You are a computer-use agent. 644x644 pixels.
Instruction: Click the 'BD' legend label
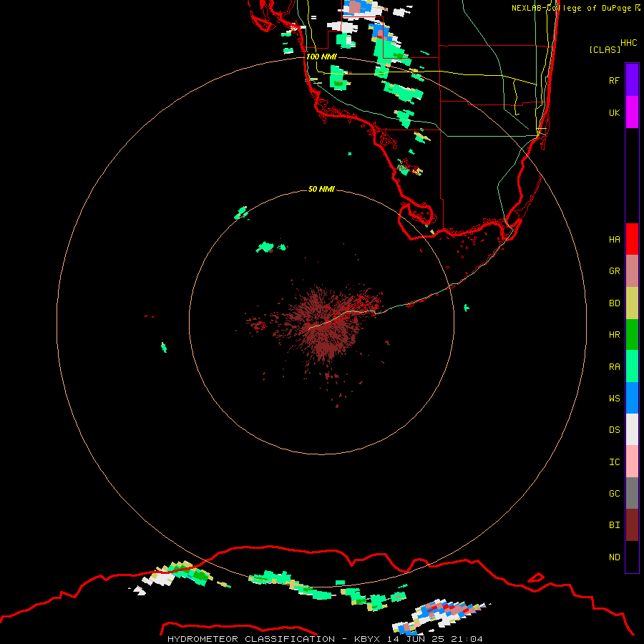[x=615, y=303]
